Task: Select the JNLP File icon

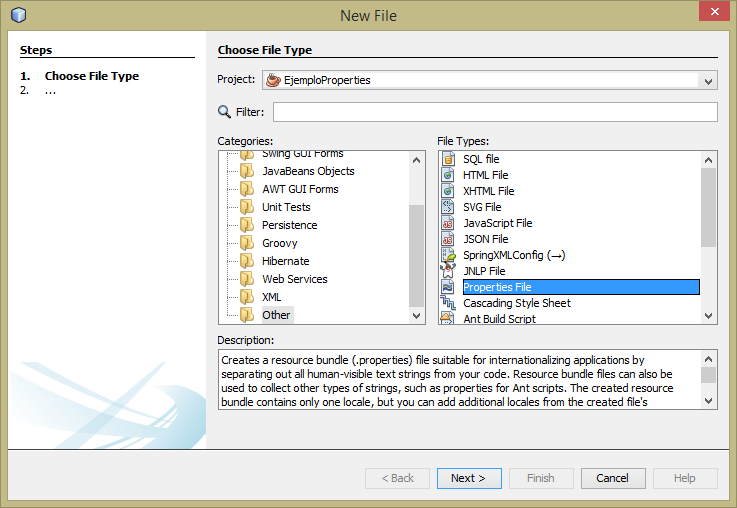Action: [x=448, y=271]
